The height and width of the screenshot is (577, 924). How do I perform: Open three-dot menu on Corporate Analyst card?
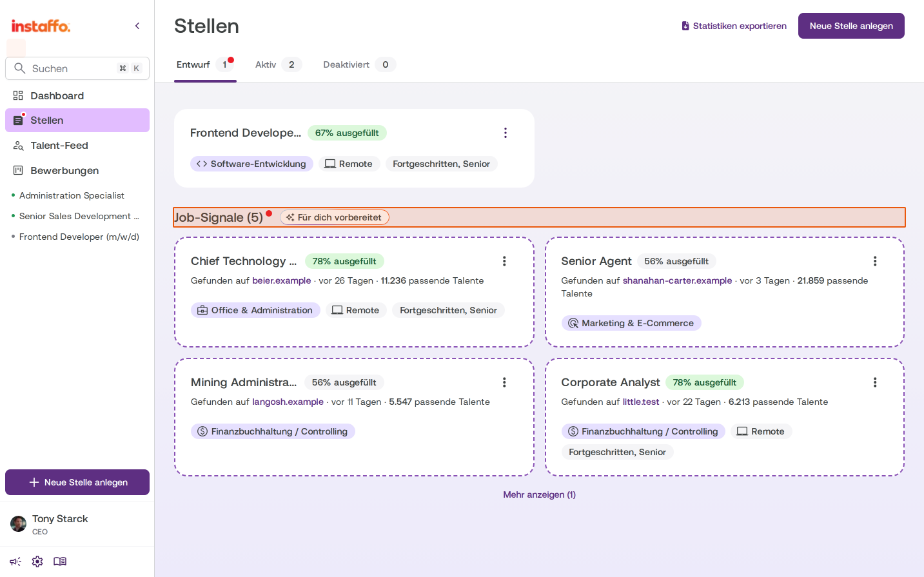[875, 382]
